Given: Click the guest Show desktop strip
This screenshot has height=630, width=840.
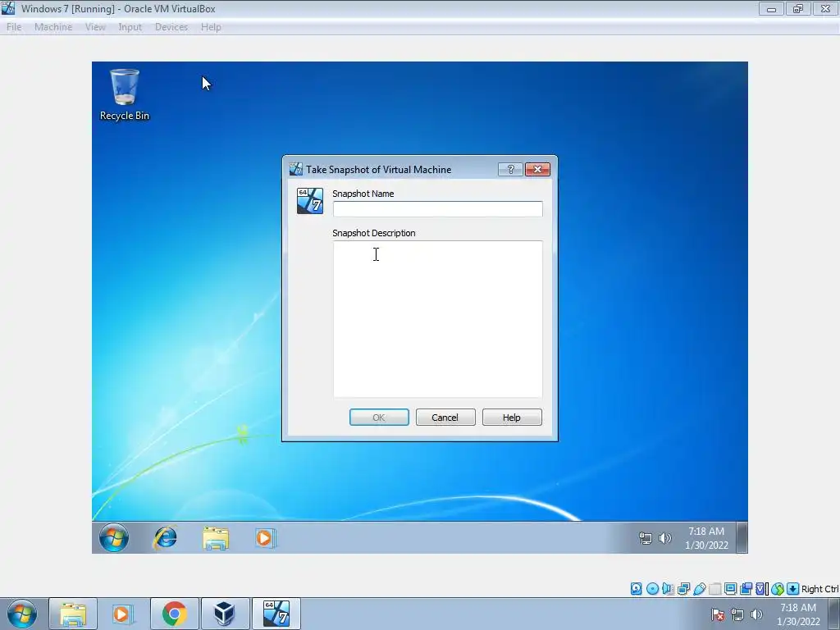Looking at the screenshot, I should (x=742, y=537).
